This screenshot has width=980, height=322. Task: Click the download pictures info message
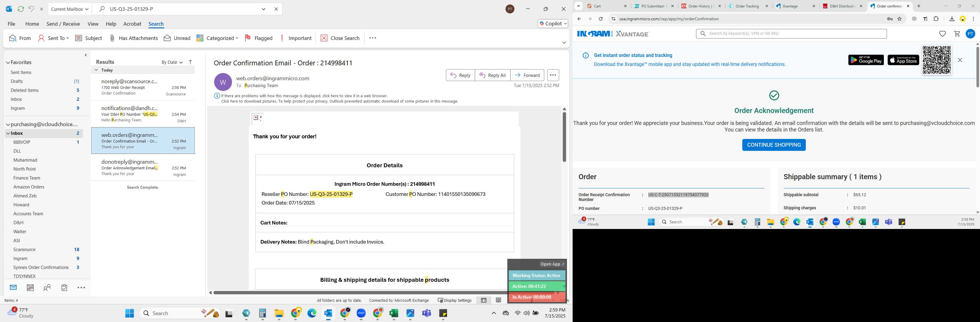pos(339,101)
